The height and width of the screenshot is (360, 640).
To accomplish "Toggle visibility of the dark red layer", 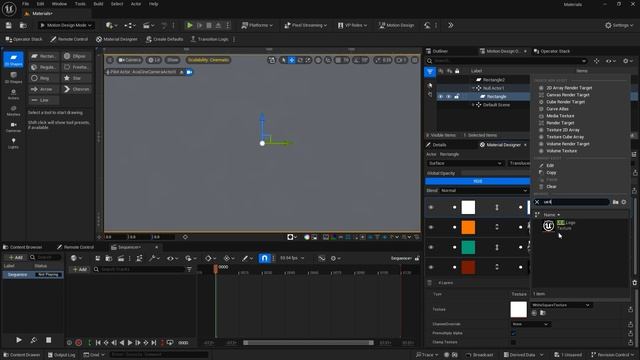I will pyautogui.click(x=431, y=267).
